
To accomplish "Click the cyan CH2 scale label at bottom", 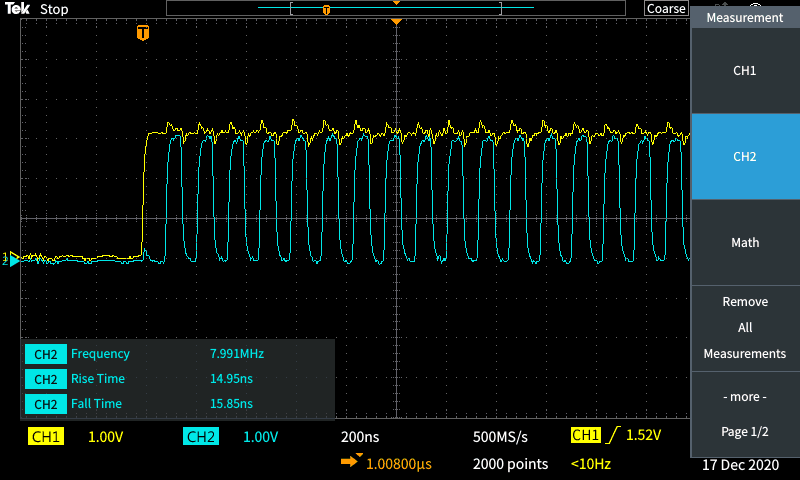I will coord(201,437).
